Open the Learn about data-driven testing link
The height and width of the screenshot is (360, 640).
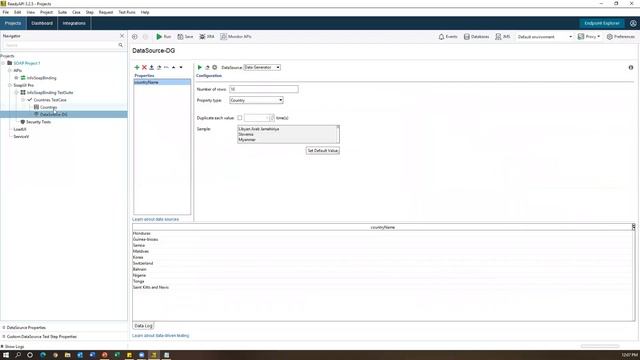pyautogui.click(x=161, y=336)
